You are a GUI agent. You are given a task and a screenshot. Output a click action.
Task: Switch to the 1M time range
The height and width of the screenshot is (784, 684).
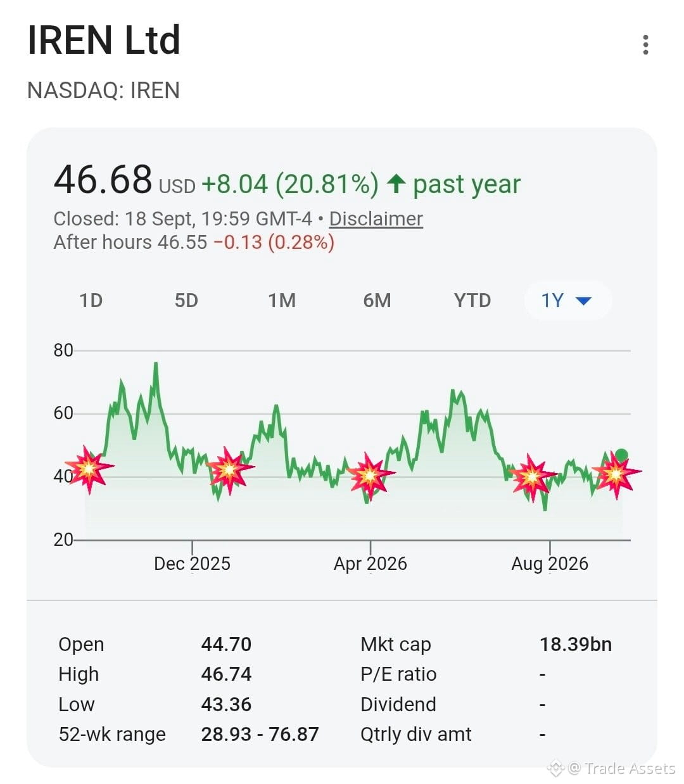point(282,300)
